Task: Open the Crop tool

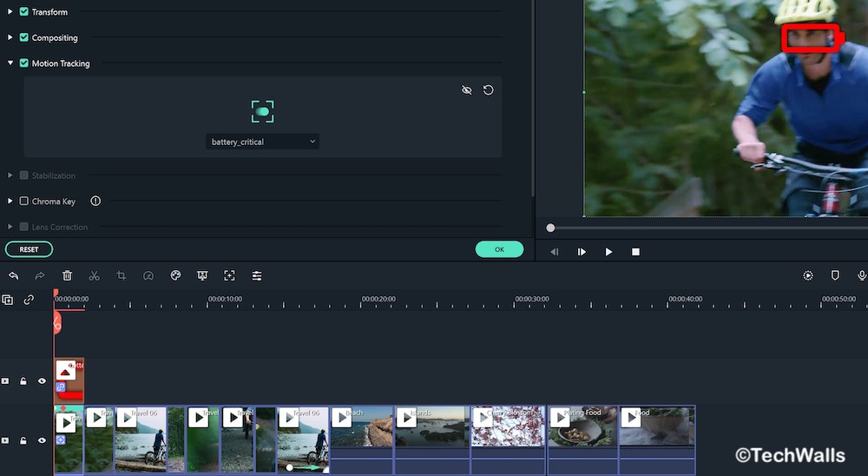Action: pos(122,275)
